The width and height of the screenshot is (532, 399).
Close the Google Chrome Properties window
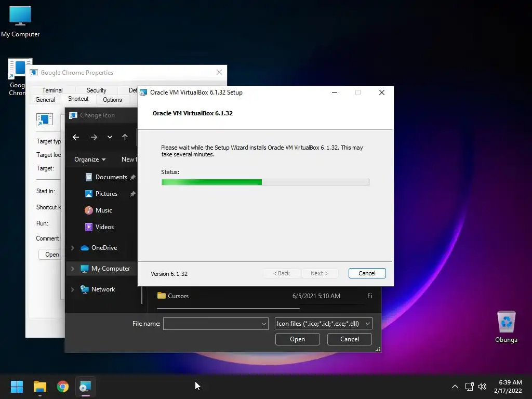tap(219, 72)
